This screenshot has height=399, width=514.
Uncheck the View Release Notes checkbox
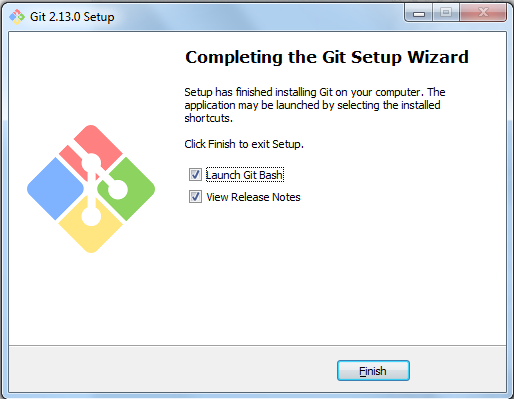(x=195, y=197)
